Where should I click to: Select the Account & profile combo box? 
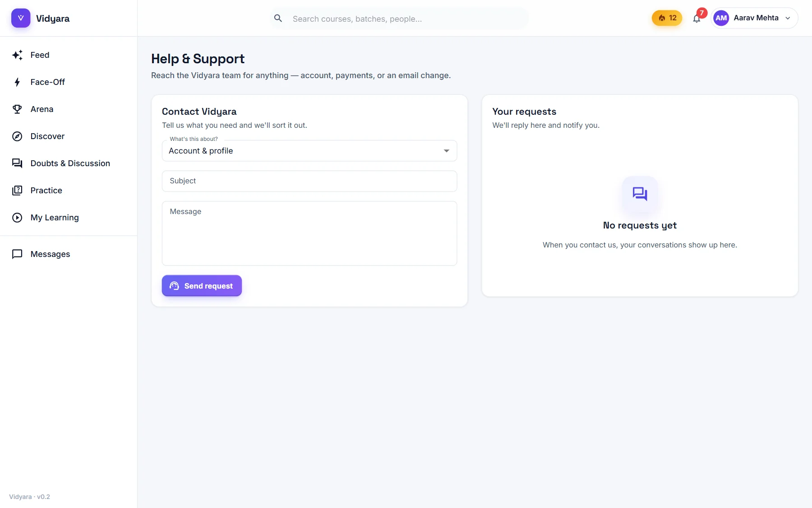309,151
